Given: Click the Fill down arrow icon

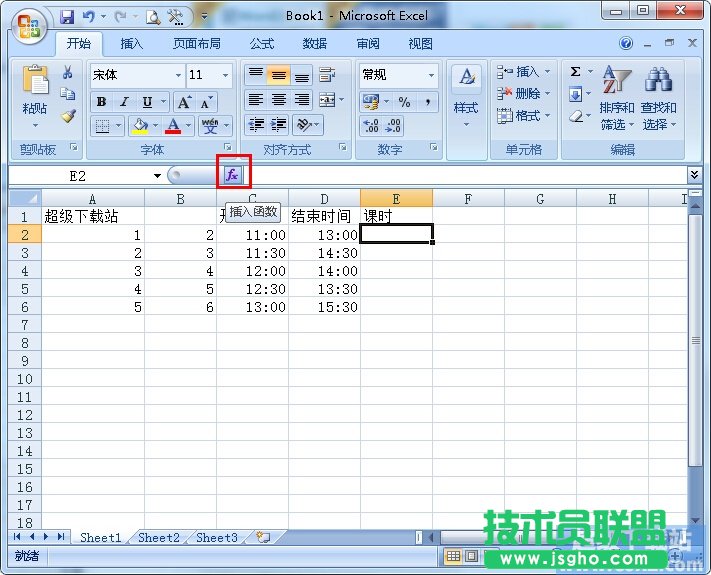Looking at the screenshot, I should click(x=575, y=94).
